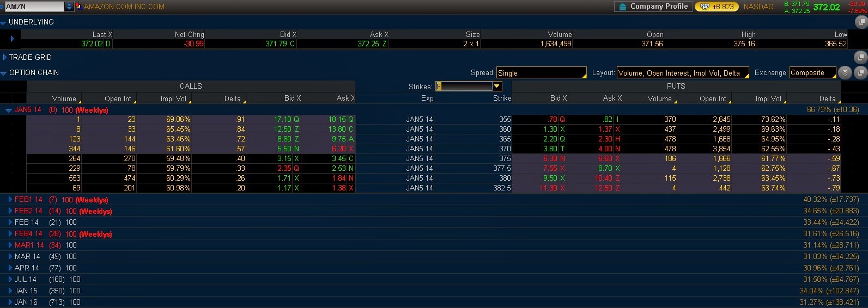868x308 pixels.
Task: Pop out the Option Chain section window icon
Action: coord(861,72)
